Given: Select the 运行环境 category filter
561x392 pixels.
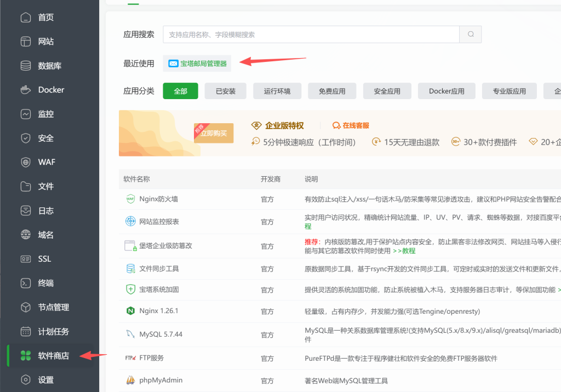Looking at the screenshot, I should click(277, 91).
